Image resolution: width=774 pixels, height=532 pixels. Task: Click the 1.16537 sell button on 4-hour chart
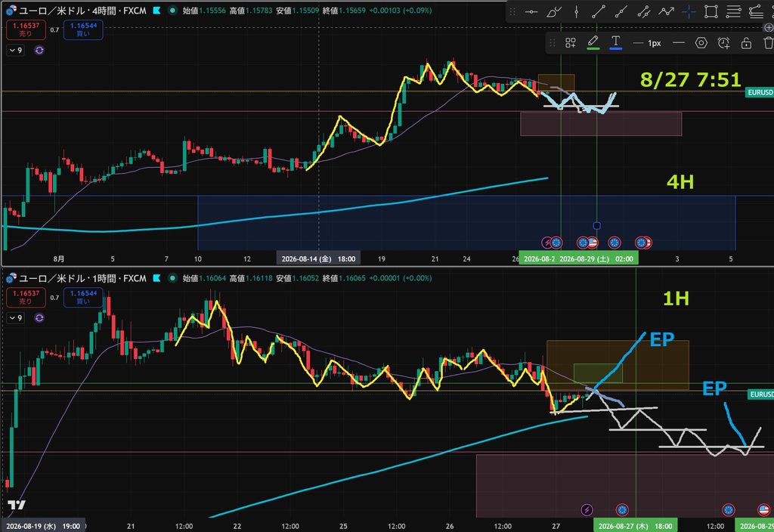pyautogui.click(x=26, y=29)
